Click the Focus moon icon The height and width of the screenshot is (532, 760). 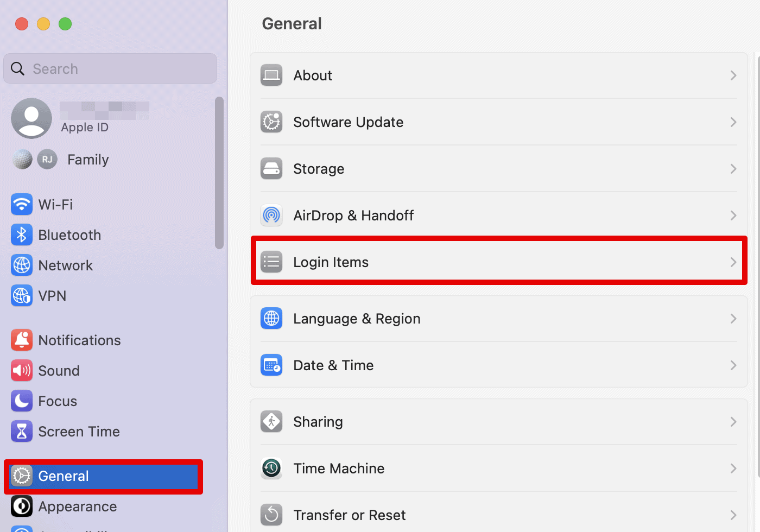pos(22,401)
